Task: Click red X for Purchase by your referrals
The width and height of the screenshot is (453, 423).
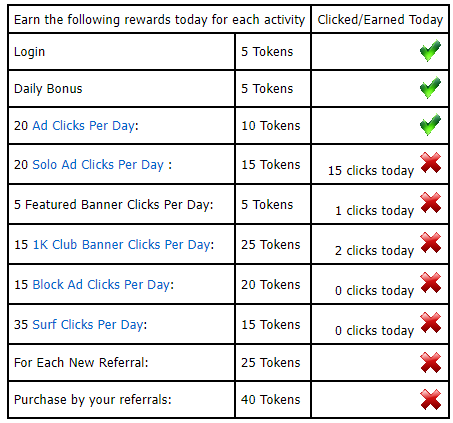Action: click(x=431, y=400)
